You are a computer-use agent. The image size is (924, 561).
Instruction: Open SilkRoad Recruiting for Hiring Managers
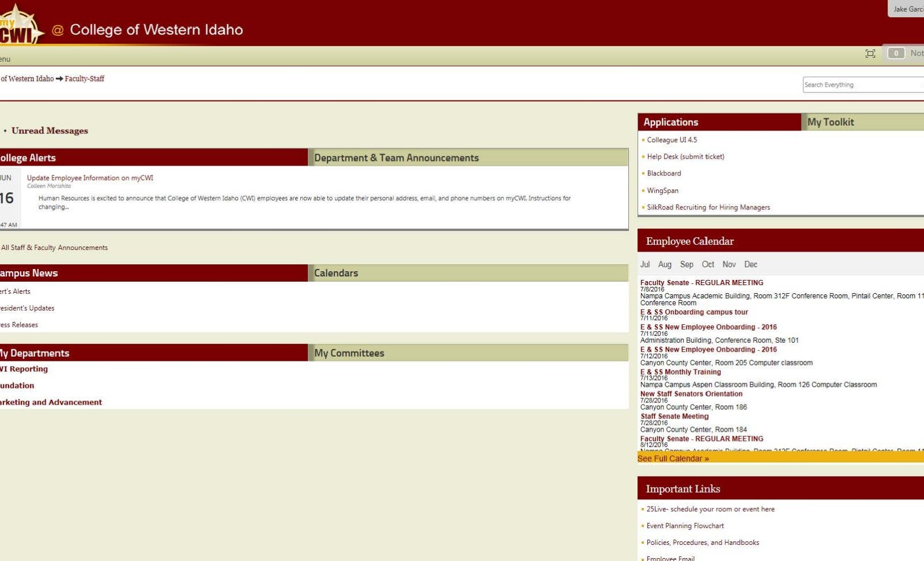[708, 207]
